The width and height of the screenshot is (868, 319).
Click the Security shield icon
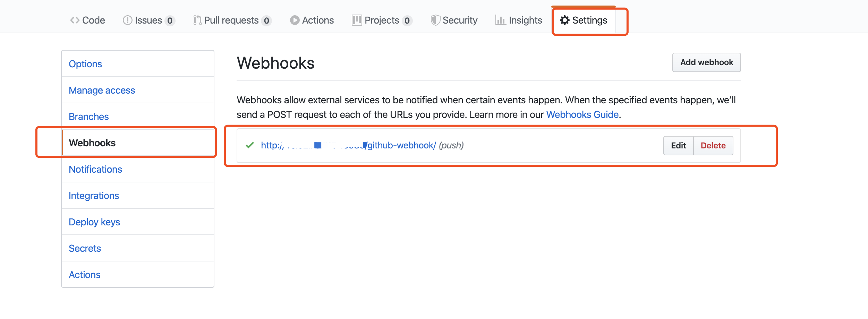(435, 20)
